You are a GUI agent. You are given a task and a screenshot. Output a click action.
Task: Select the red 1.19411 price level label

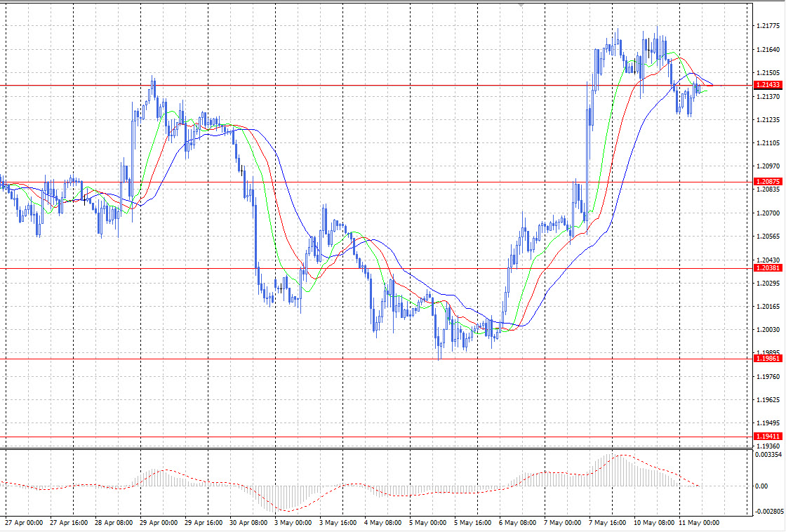pos(768,437)
